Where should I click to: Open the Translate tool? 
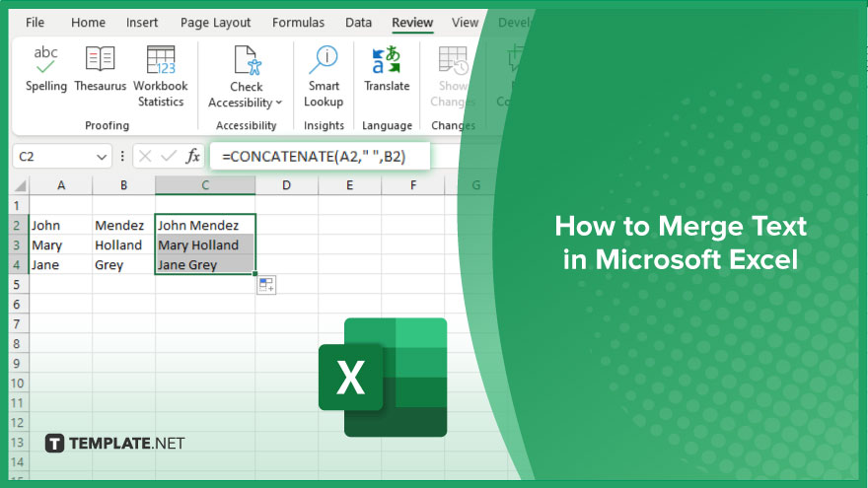387,69
